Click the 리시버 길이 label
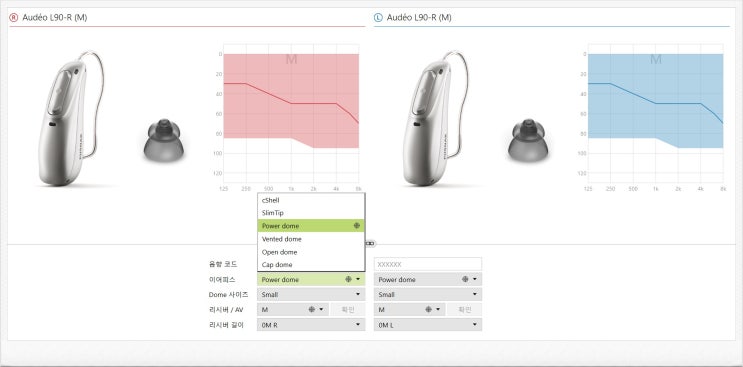Viewport: 743px width, 367px height. 226,325
